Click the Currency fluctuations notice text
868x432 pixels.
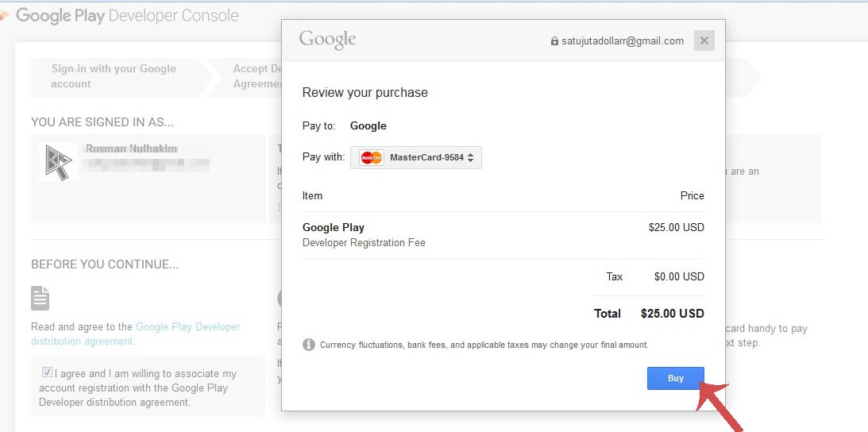(x=484, y=345)
